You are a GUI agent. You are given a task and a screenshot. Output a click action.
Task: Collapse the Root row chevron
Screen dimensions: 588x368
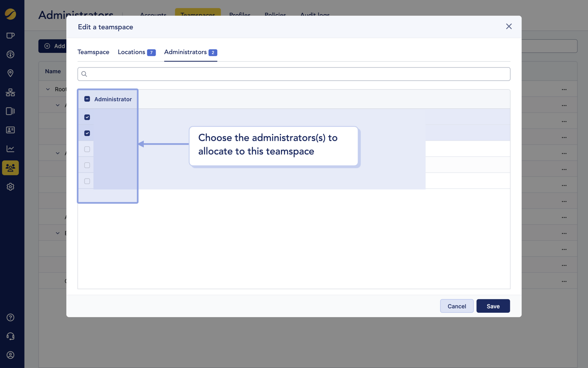tap(48, 89)
